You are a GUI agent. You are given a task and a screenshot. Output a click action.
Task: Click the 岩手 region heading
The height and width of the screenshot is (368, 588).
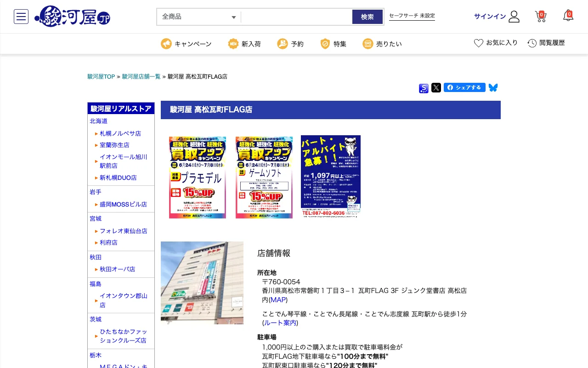click(x=96, y=192)
